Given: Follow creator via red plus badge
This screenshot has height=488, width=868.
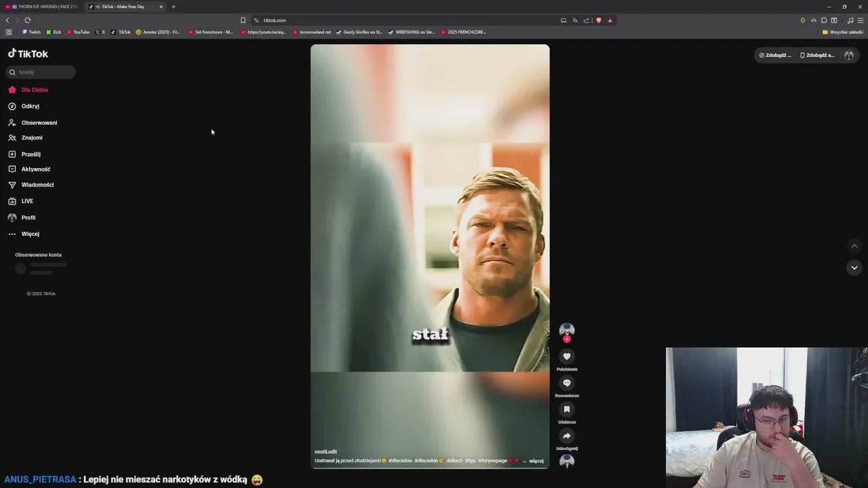Looking at the screenshot, I should (567, 339).
